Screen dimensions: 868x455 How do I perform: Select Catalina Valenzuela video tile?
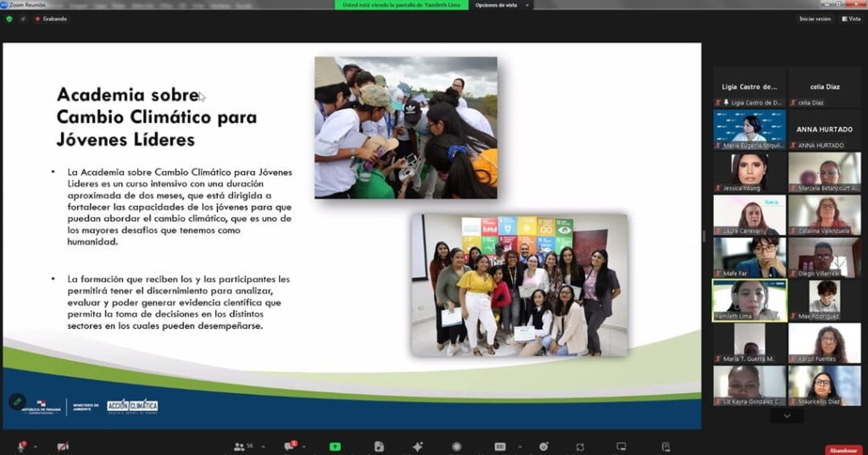[x=824, y=214]
